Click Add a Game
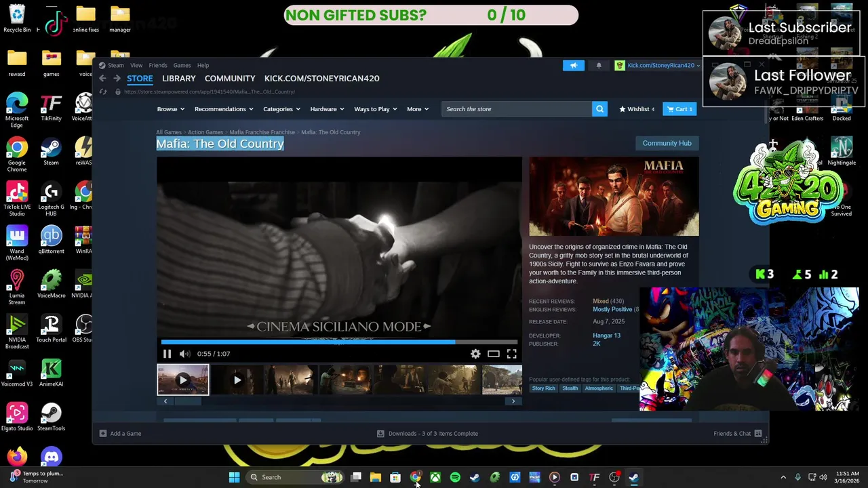Screen dimensions: 868x488 [x=121, y=434]
